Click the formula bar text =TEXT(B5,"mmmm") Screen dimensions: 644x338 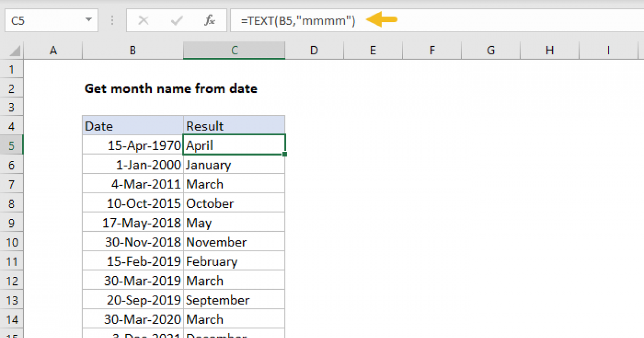coord(298,21)
